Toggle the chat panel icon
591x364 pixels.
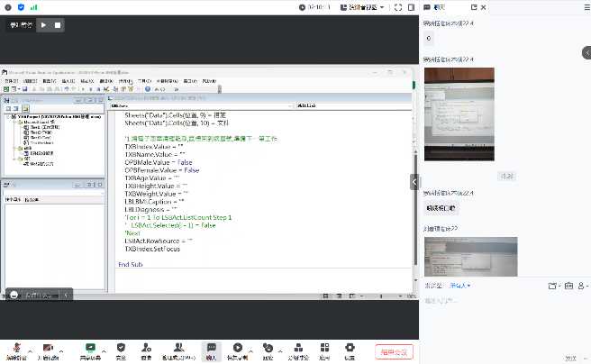click(212, 348)
